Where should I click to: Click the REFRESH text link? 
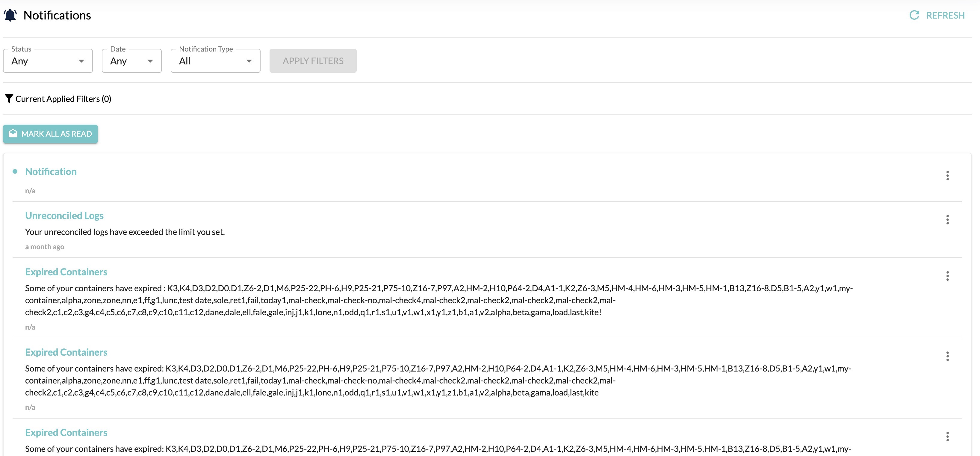click(x=945, y=15)
